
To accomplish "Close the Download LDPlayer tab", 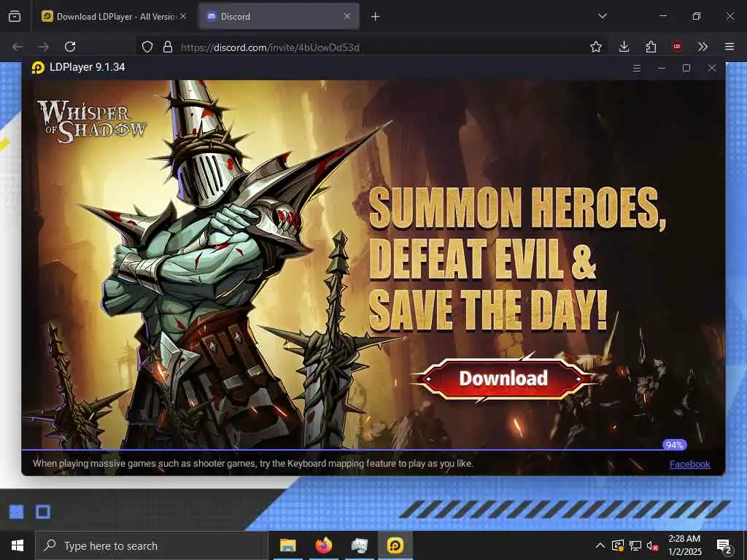I will pyautogui.click(x=183, y=16).
